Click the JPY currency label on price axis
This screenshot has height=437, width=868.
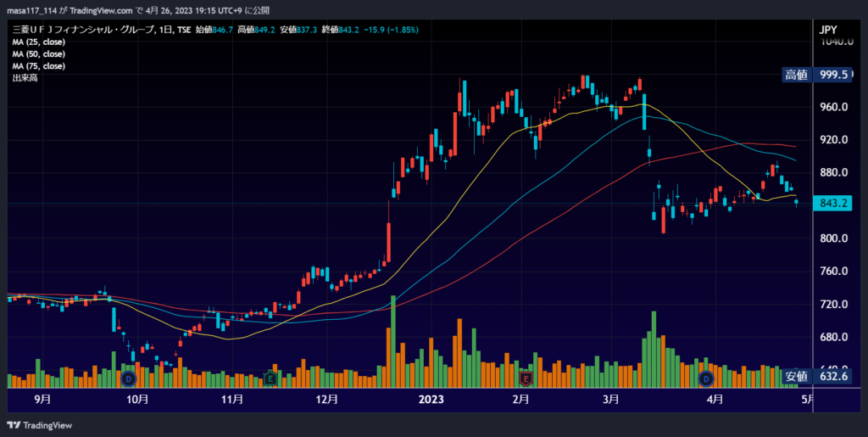827,30
